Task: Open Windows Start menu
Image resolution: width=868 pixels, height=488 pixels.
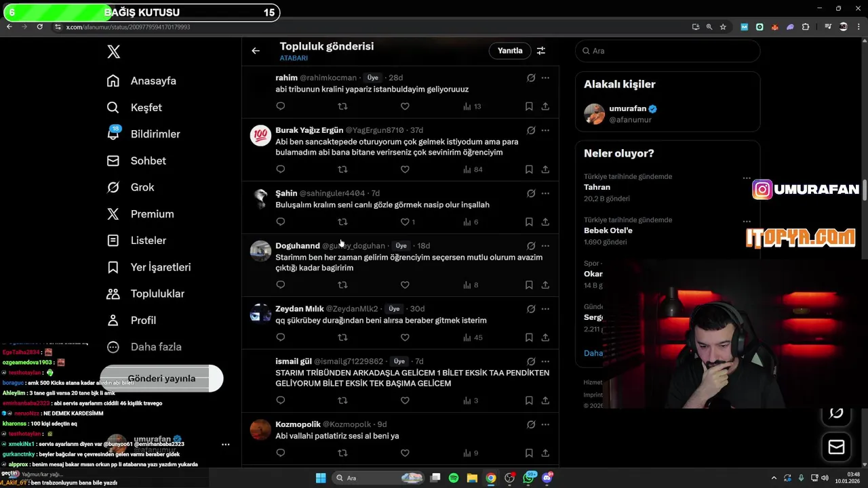Action: (321, 478)
